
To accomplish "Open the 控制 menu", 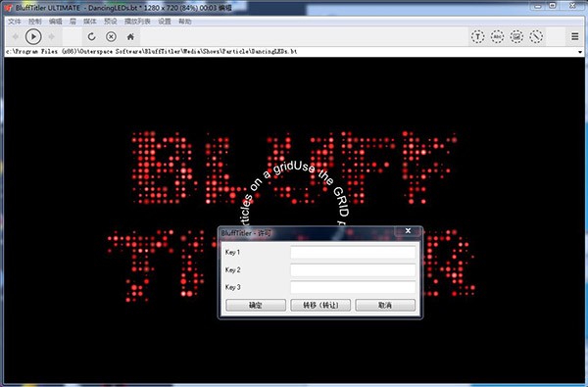I will (x=35, y=22).
